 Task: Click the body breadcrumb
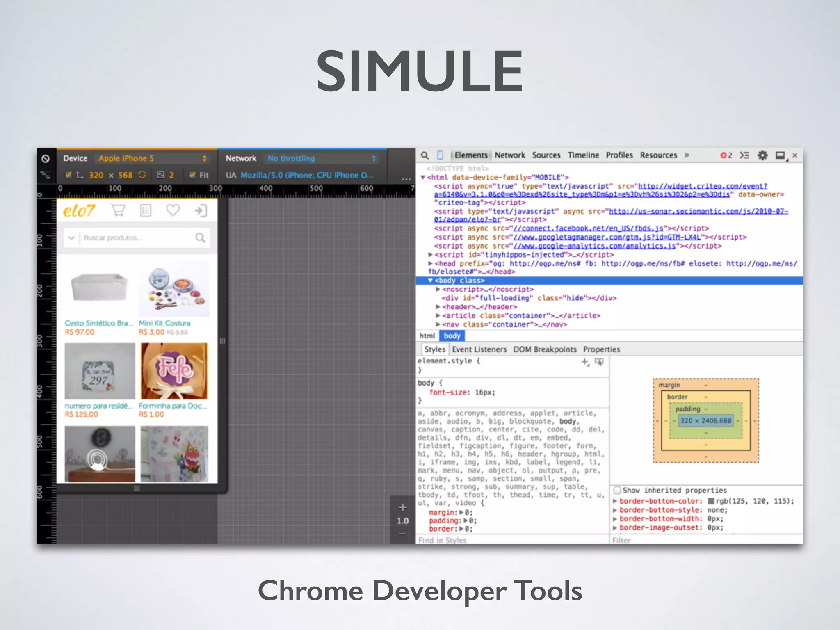452,336
